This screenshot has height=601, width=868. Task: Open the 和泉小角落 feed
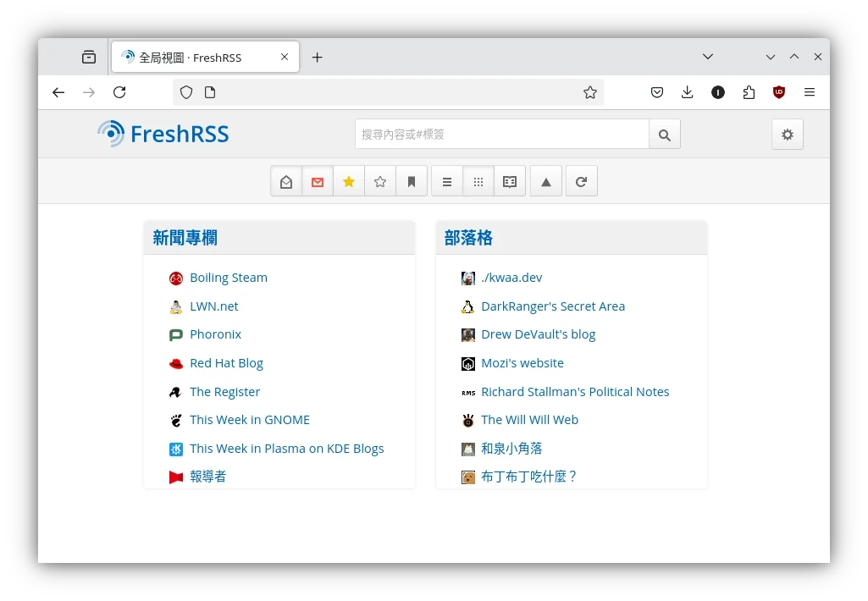pyautogui.click(x=511, y=449)
